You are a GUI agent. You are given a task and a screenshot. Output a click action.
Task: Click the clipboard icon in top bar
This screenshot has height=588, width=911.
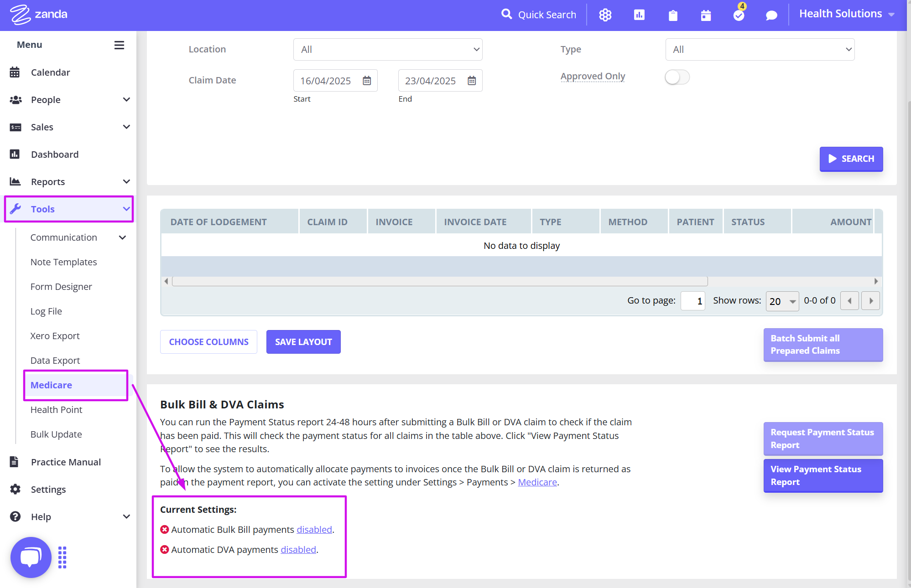(673, 15)
